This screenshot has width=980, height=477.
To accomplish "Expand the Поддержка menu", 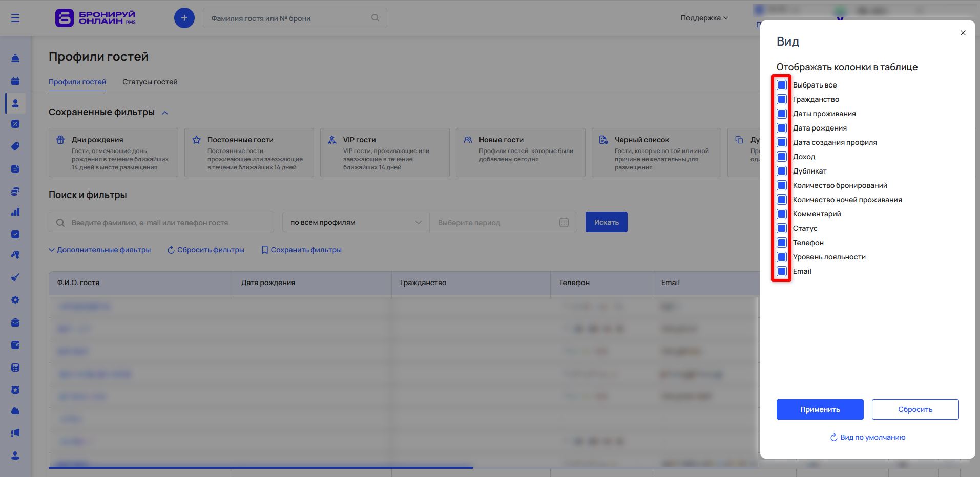I will 704,18.
